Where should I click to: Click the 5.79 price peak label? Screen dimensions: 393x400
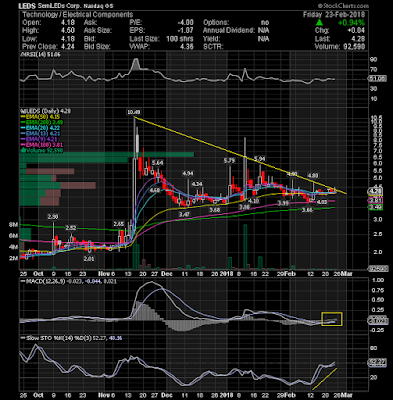pos(229,161)
